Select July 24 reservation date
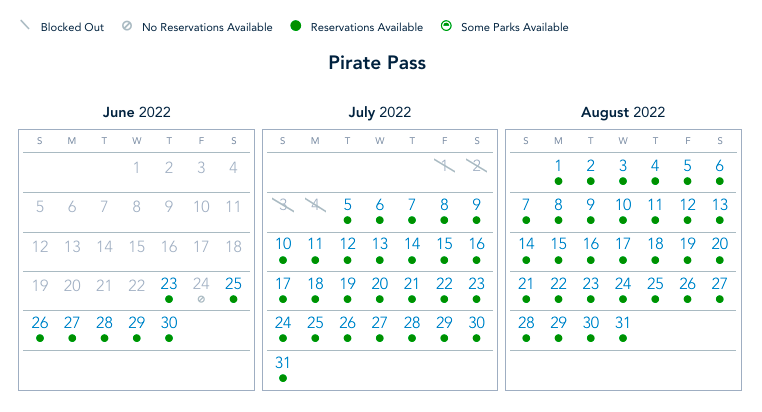The image size is (762, 412). (283, 323)
